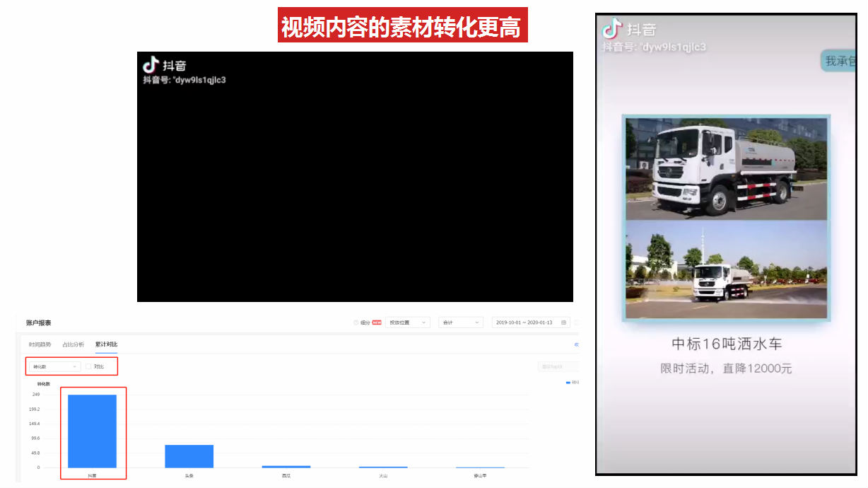Viewport: 868px width, 488px height.
Task: Select the 累计对比 tab
Action: pyautogui.click(x=107, y=344)
